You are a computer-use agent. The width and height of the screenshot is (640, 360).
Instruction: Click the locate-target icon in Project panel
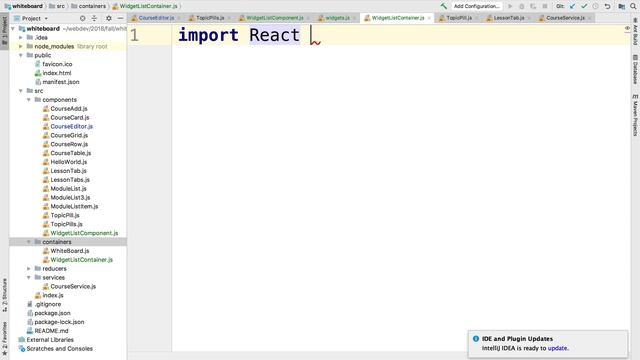coord(82,18)
